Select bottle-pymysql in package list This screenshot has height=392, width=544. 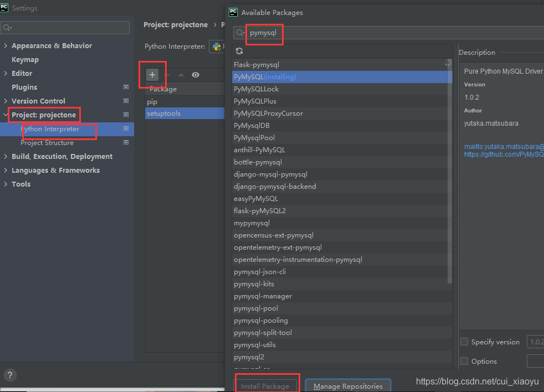tap(342, 162)
